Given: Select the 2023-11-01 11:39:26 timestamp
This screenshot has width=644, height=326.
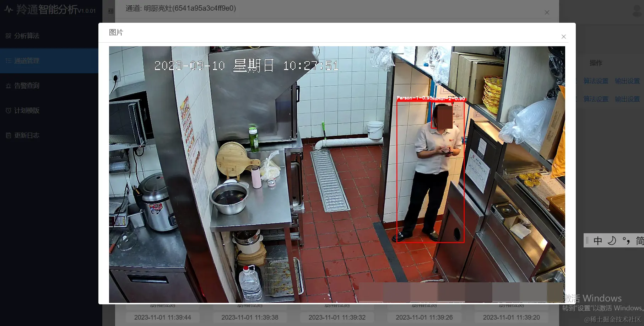Looking at the screenshot, I should tap(424, 317).
